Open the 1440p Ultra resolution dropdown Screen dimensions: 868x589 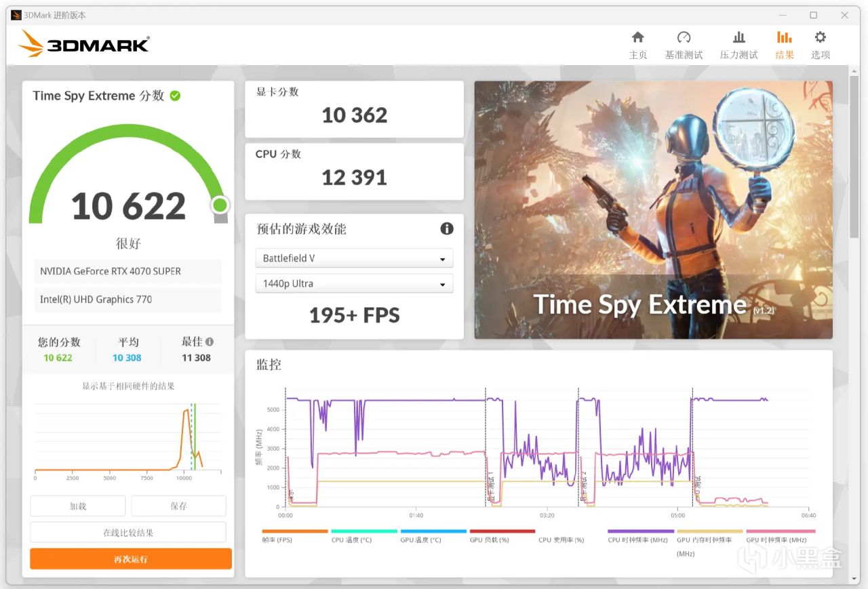[x=354, y=283]
